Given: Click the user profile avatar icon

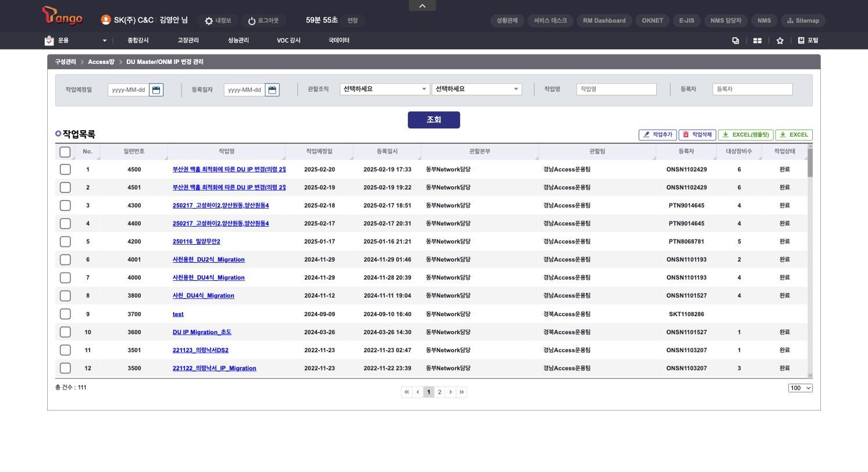Looking at the screenshot, I should pos(105,20).
